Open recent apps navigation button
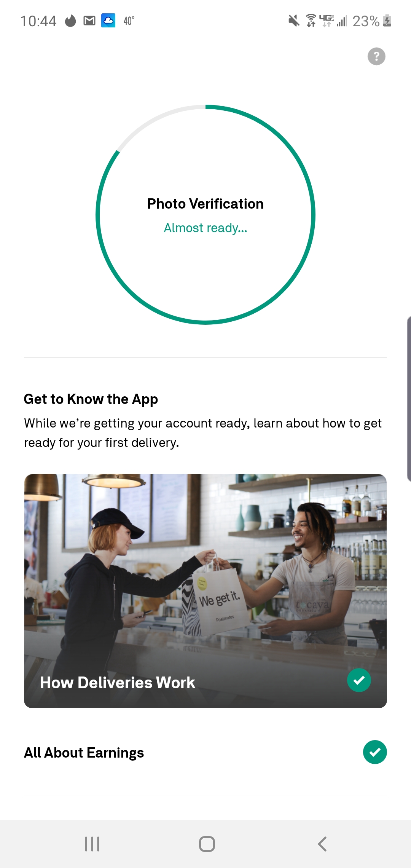This screenshot has width=411, height=868. pos(92,844)
